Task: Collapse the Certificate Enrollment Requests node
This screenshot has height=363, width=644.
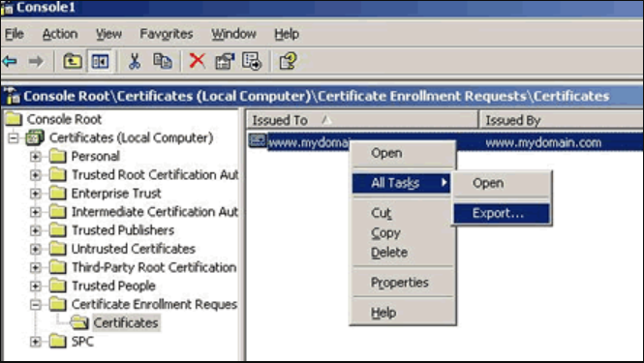Action: pos(35,304)
